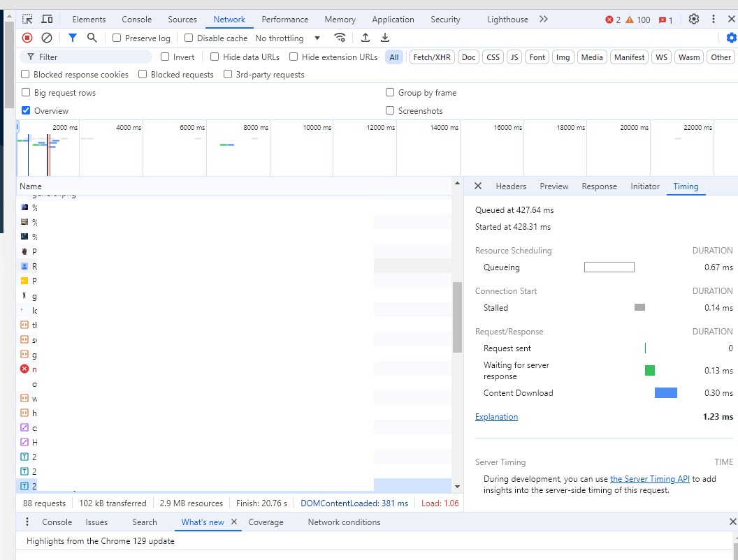This screenshot has height=560, width=738.
Task: Import HAR file with upload arrow
Action: [x=366, y=38]
